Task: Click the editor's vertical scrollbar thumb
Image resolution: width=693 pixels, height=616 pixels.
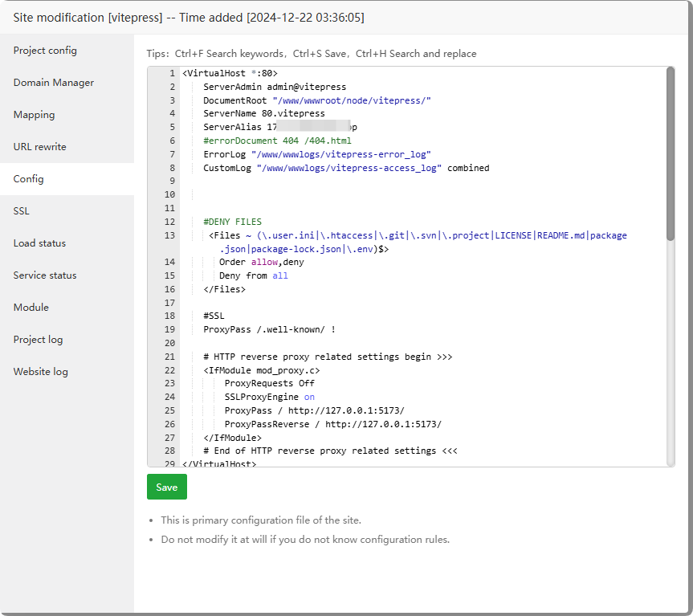Action: point(671,153)
